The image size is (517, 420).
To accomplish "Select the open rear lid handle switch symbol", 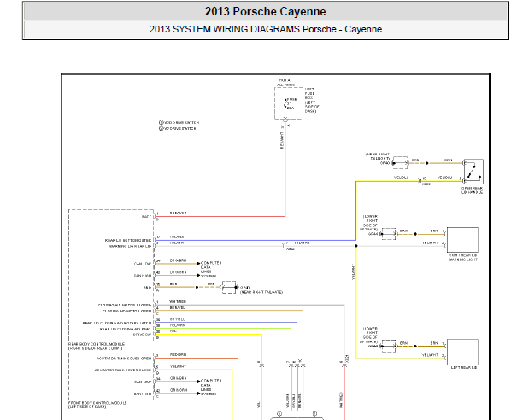I will pos(473,172).
